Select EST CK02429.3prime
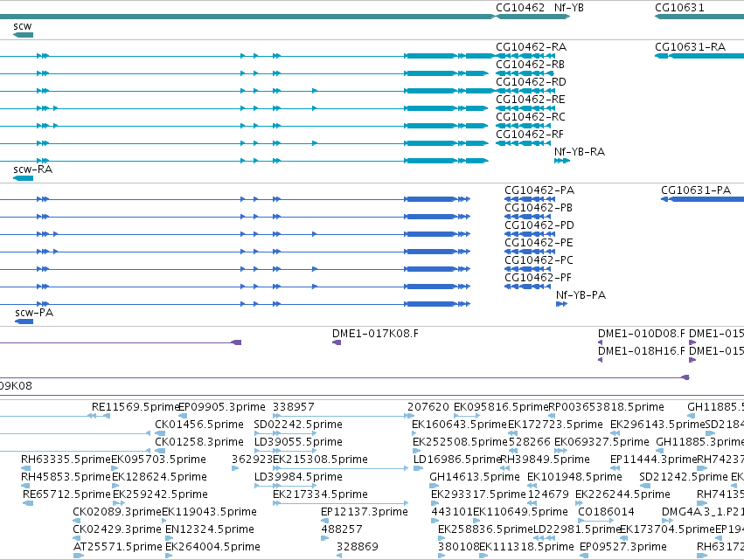The height and width of the screenshot is (560, 744). point(117,530)
